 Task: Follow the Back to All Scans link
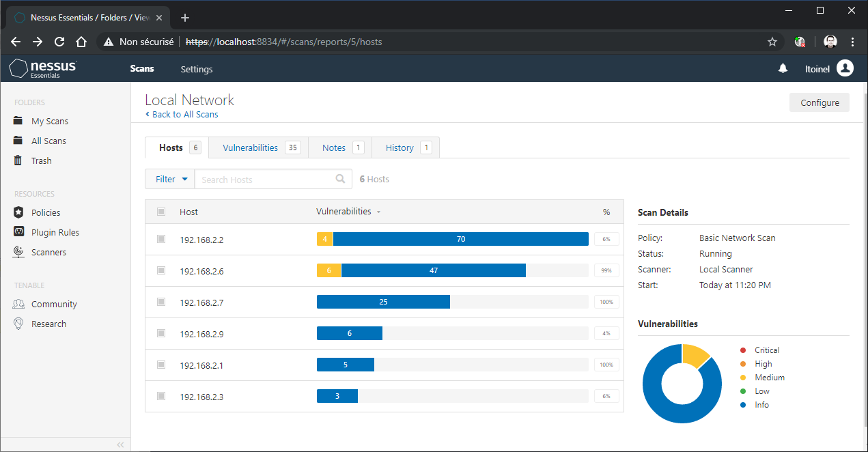182,114
